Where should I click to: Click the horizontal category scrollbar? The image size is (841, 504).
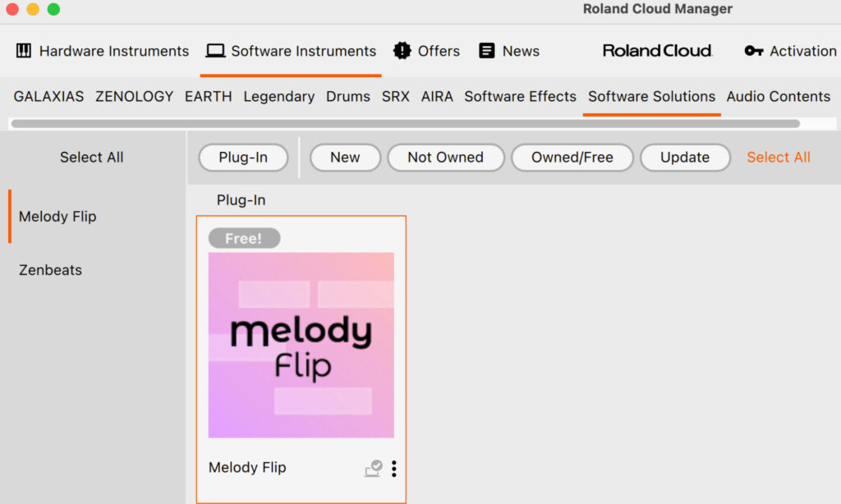(406, 124)
